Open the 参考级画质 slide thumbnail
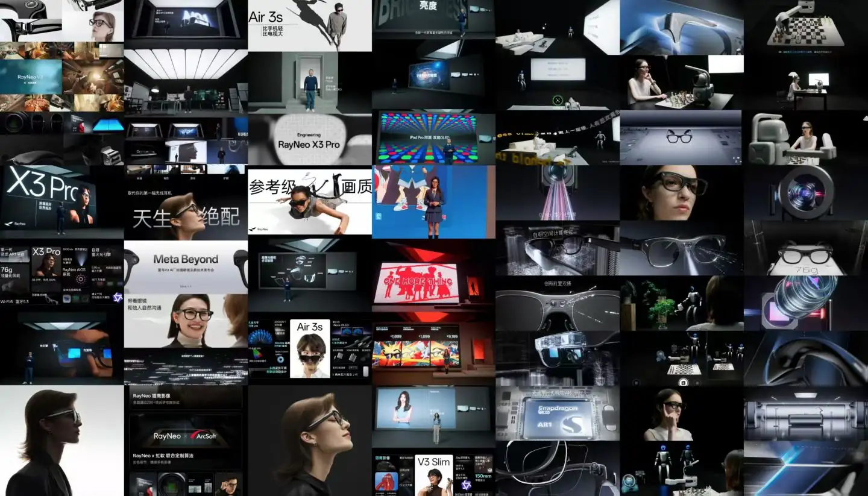 pos(310,201)
